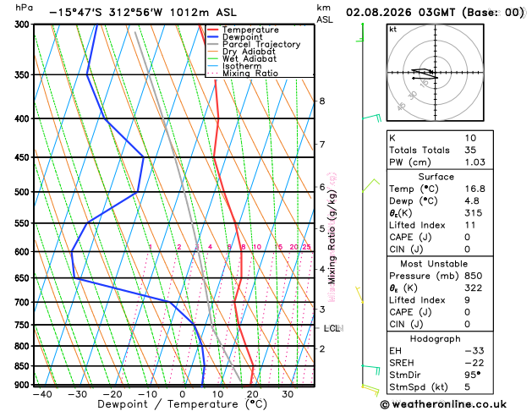Click the Most Unstable section header
Image resolution: width=532 pixels, height=411 pixels.
[434, 264]
